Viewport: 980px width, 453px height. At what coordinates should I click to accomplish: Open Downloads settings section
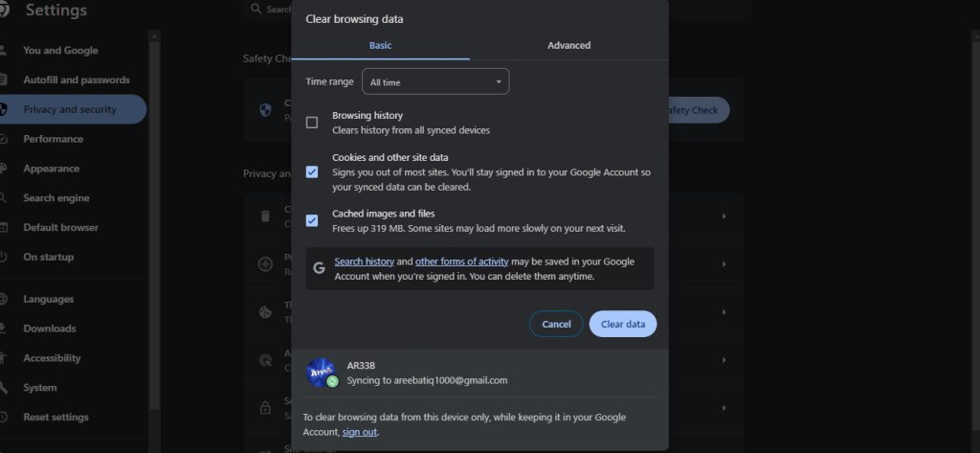50,328
